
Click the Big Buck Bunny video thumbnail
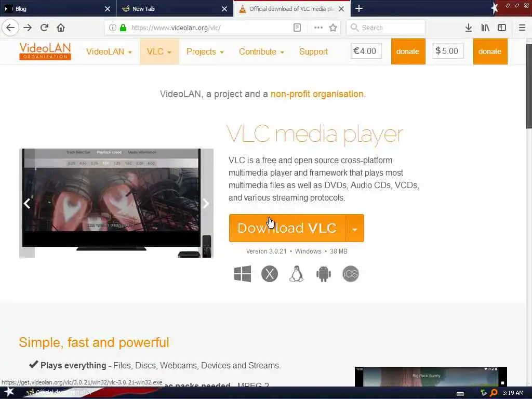(431, 377)
